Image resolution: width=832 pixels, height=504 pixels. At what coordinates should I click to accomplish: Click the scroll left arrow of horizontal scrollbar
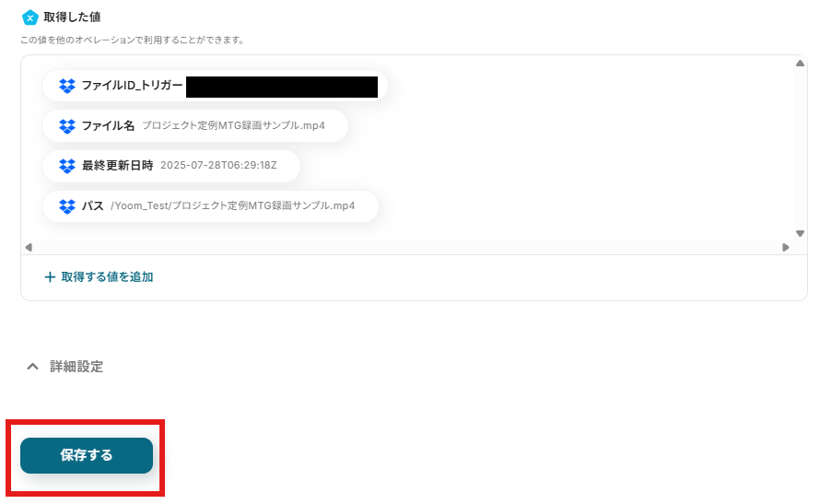coord(29,247)
